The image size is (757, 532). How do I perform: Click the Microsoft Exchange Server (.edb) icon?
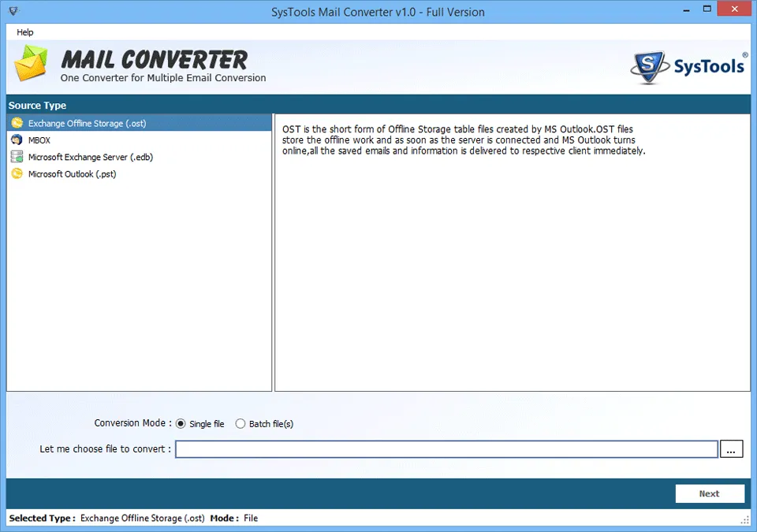(17, 156)
